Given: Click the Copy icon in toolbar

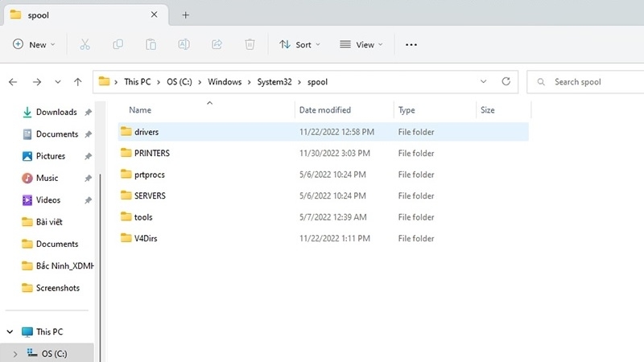Looking at the screenshot, I should pos(118,44).
